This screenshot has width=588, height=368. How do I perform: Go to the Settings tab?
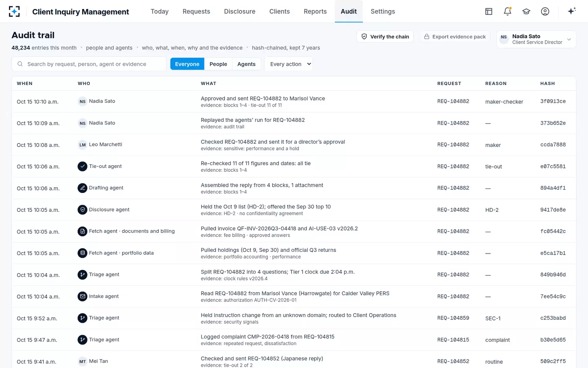383,11
